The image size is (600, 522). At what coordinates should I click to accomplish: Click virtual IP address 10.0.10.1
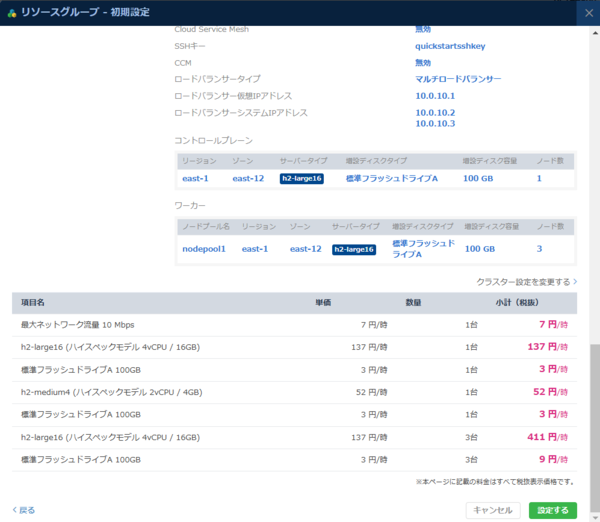tap(435, 96)
